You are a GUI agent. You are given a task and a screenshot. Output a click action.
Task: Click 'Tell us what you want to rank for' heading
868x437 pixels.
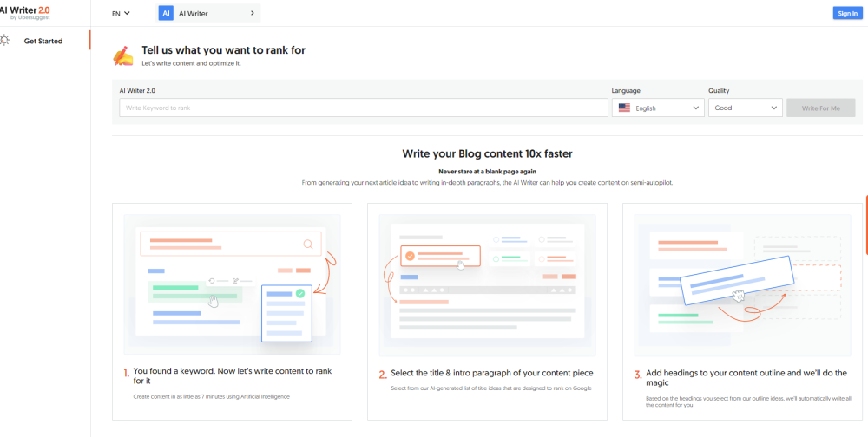[224, 50]
